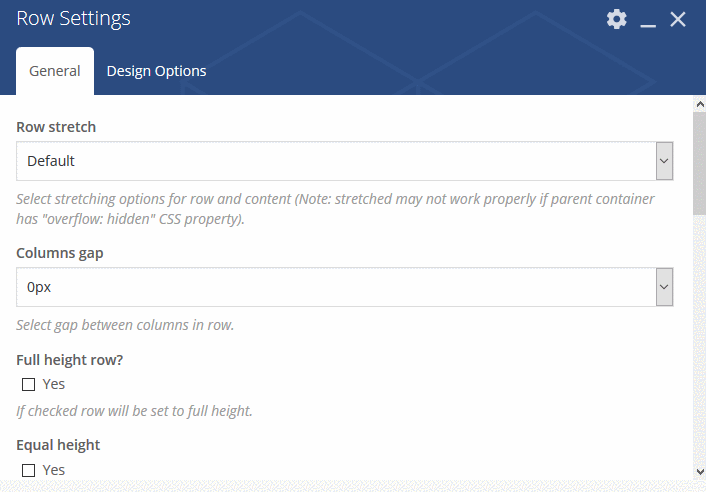Click the scrollbar down arrow
The width and height of the screenshot is (706, 492).
click(700, 472)
